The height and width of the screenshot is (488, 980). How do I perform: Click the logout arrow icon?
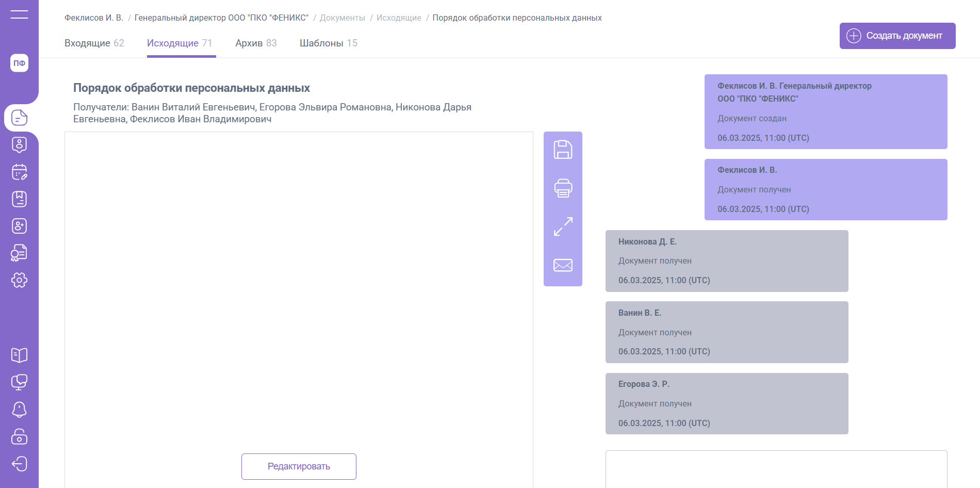point(19,464)
